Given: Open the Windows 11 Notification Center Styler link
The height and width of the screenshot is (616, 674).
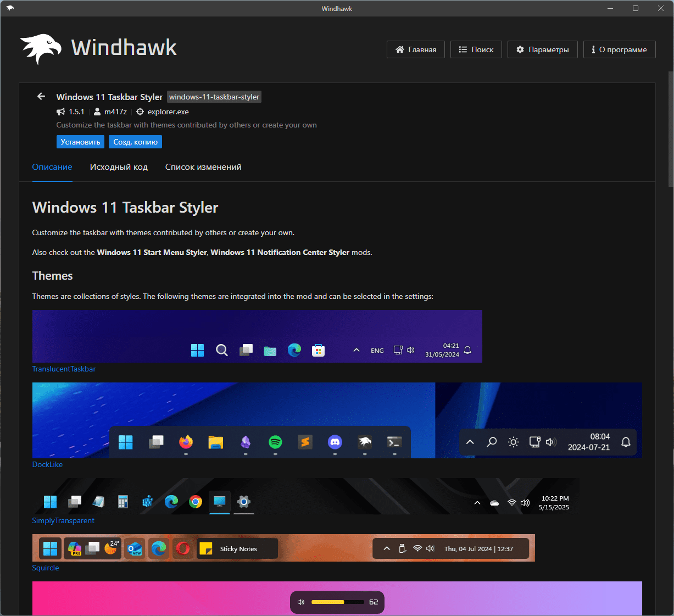Looking at the screenshot, I should pos(280,252).
